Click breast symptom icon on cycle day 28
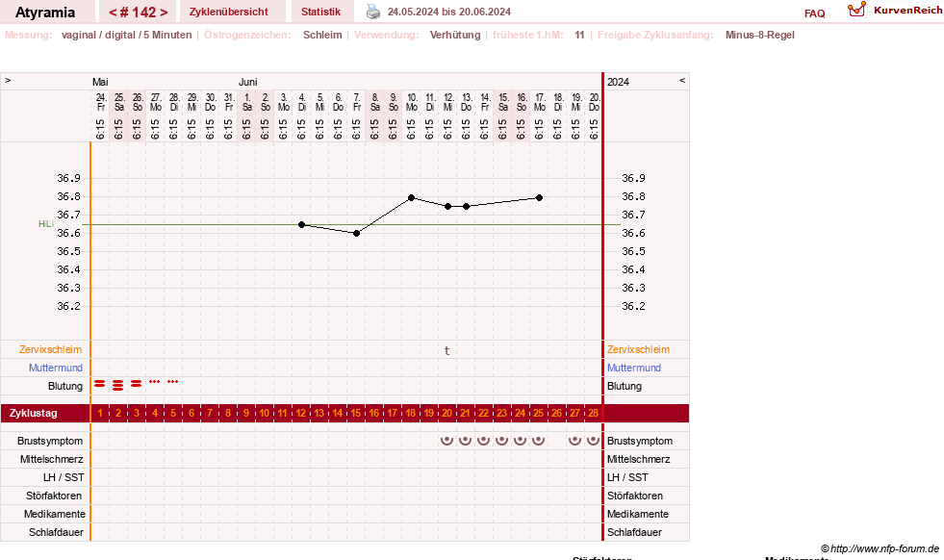The width and height of the screenshot is (944, 560). pos(593,441)
